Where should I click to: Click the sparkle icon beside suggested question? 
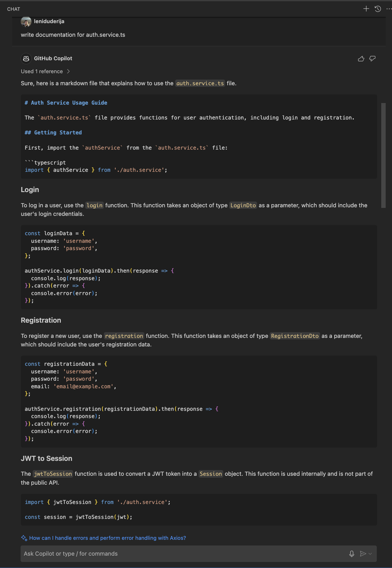pyautogui.click(x=24, y=538)
